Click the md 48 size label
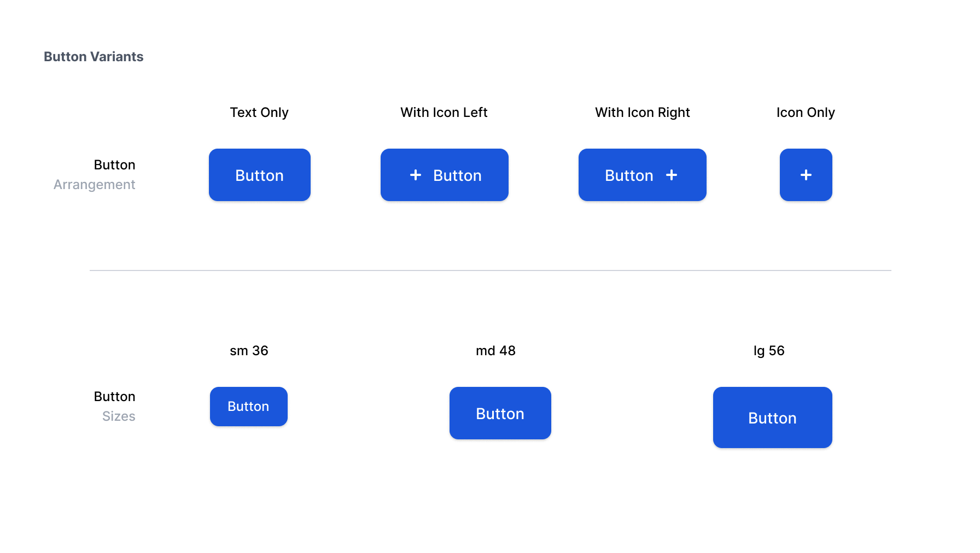980x553 pixels. 495,351
